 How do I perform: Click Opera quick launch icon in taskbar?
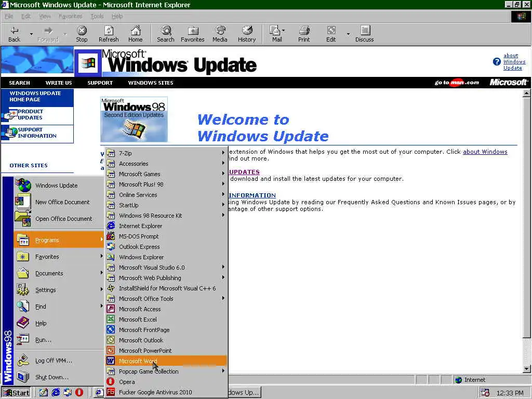pos(79,393)
